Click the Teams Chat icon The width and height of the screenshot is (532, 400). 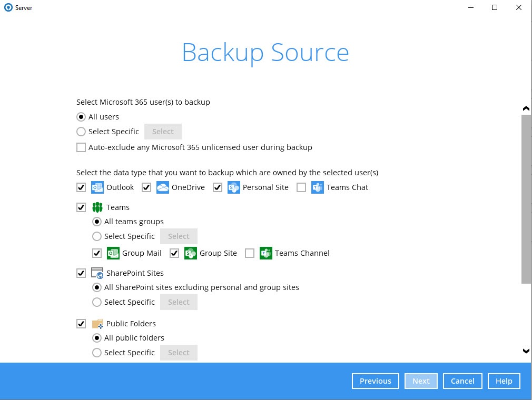pyautogui.click(x=318, y=187)
